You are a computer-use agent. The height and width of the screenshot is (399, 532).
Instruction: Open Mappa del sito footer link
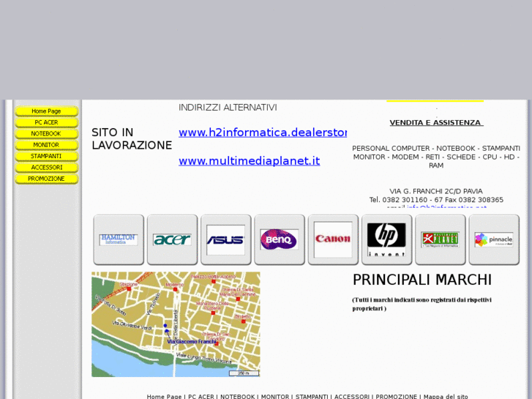click(x=446, y=396)
